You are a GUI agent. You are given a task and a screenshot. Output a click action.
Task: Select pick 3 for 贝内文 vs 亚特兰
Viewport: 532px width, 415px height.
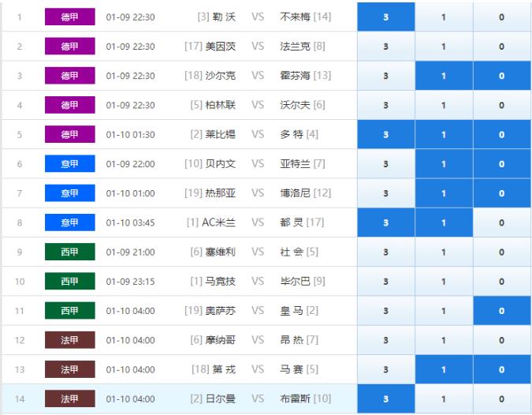click(x=385, y=164)
